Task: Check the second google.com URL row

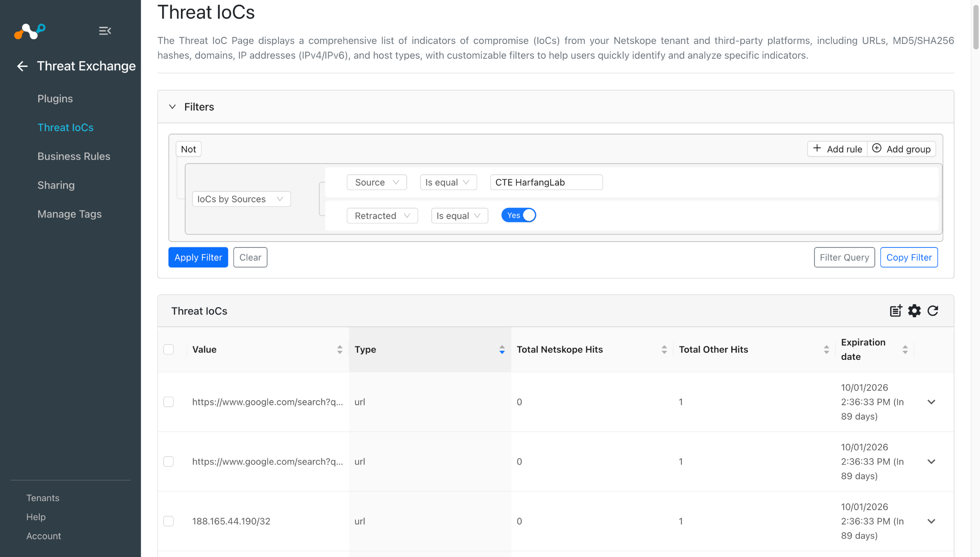Action: [168, 462]
